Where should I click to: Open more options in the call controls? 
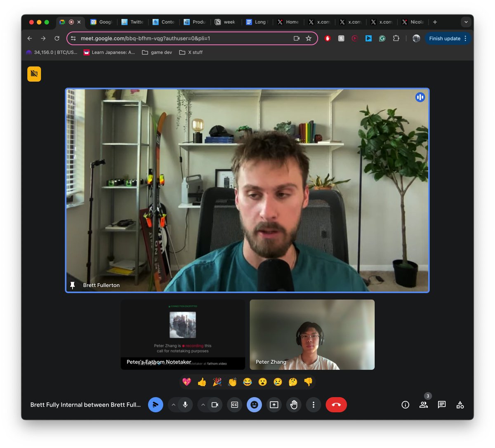[313, 405]
